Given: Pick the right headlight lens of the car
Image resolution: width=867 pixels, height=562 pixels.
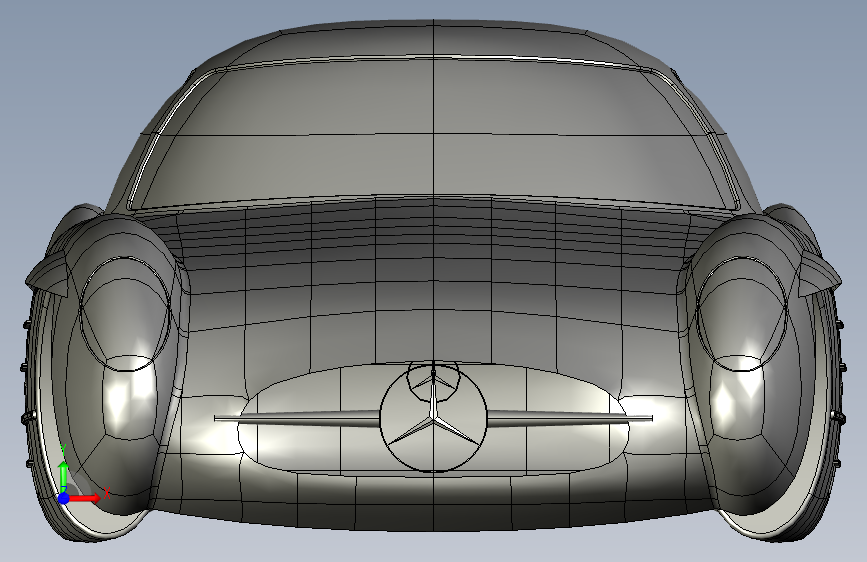Looking at the screenshot, I should tap(741, 313).
